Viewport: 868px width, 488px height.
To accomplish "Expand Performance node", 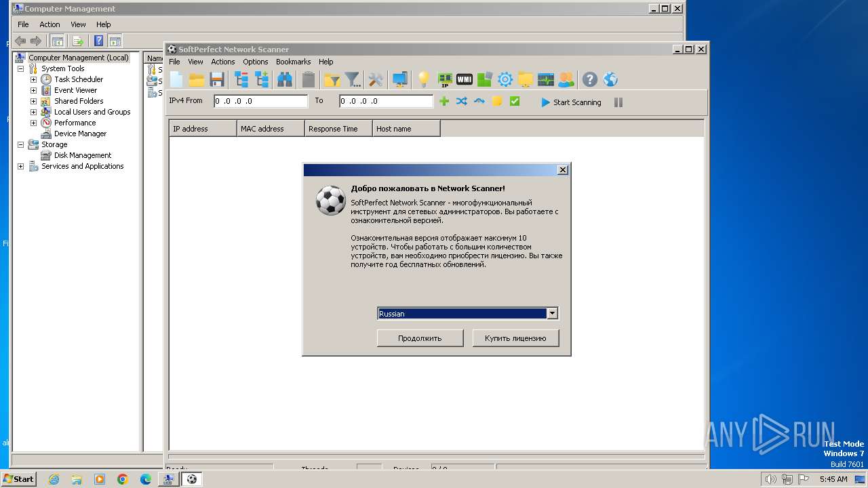I will coord(33,123).
